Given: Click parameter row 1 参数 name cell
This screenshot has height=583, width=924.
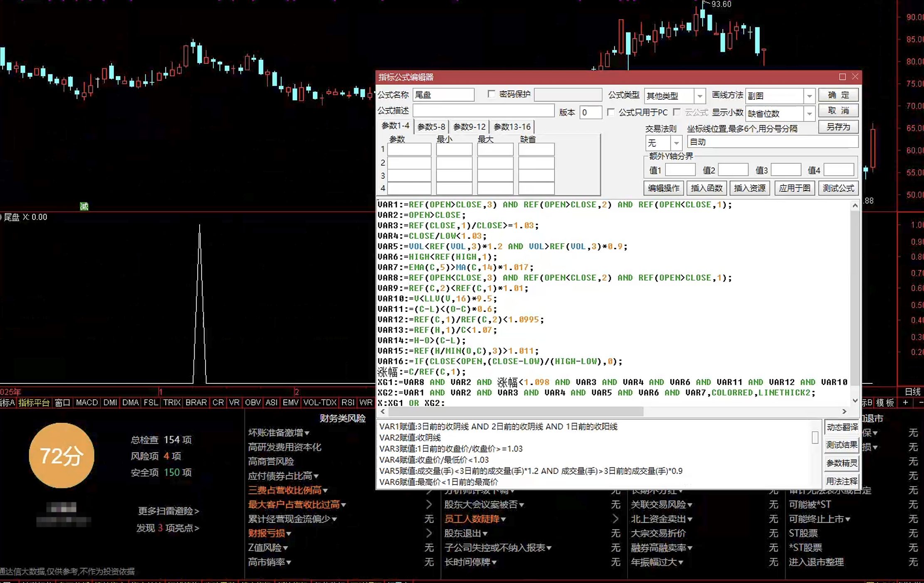Looking at the screenshot, I should pyautogui.click(x=409, y=149).
